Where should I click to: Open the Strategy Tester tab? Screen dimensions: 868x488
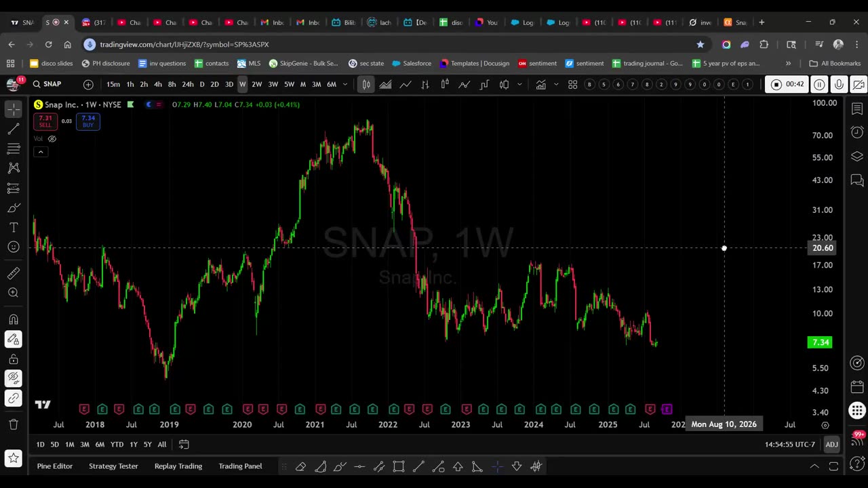113,466
